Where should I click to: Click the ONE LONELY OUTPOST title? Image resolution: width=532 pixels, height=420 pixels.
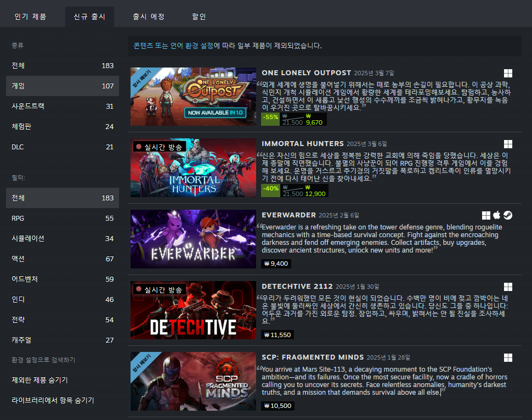[307, 73]
